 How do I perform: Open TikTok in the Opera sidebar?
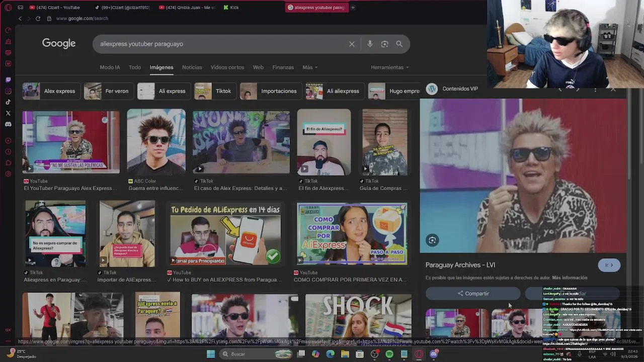pos(8,102)
